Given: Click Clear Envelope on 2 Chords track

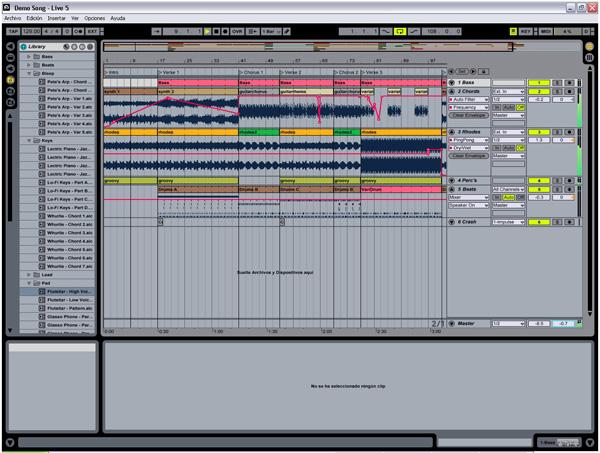Looking at the screenshot, I should click(469, 115).
